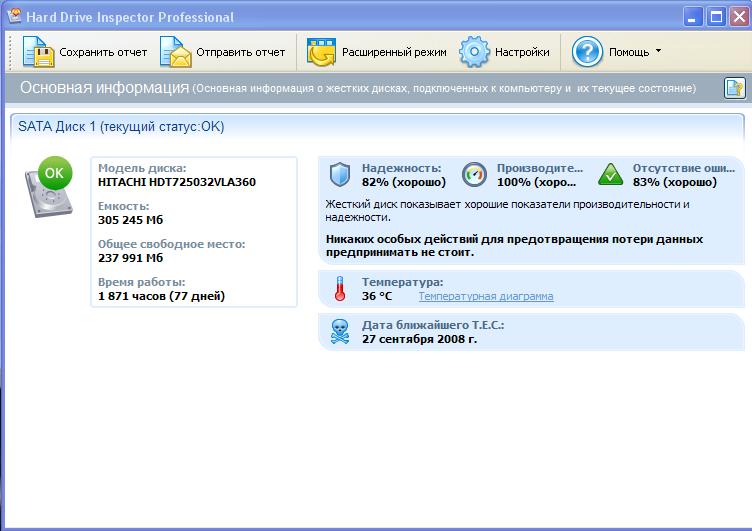752x531 pixels.
Task: Click the Общее свободное место: label
Action: (x=172, y=244)
